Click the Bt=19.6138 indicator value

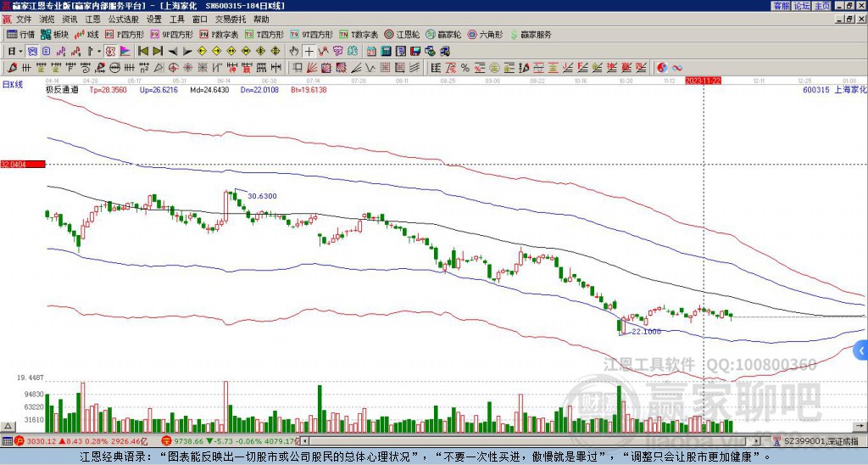click(309, 90)
